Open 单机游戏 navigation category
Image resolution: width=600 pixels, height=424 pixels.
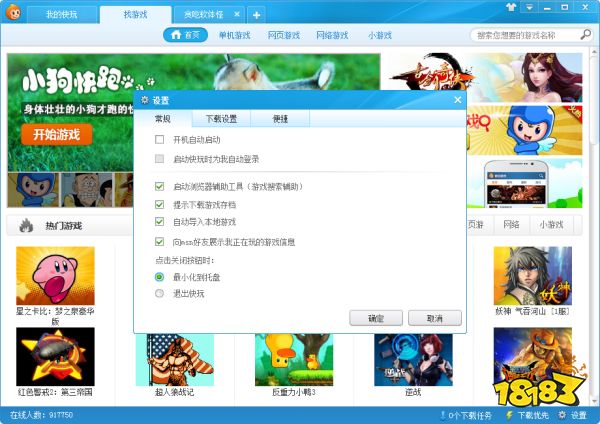(x=236, y=35)
